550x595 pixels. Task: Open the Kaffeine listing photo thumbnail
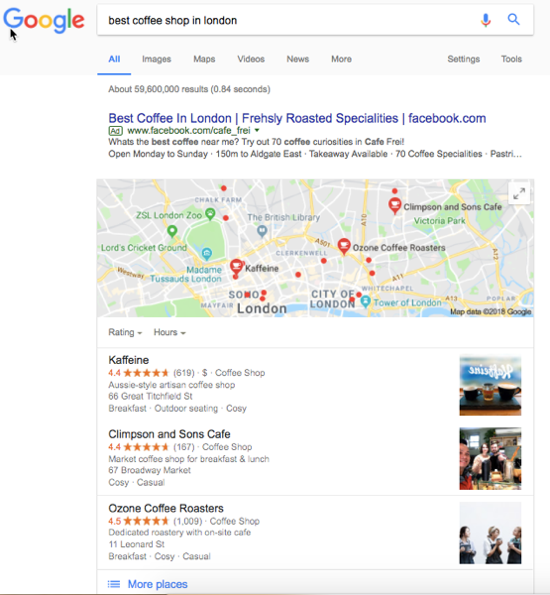490,385
